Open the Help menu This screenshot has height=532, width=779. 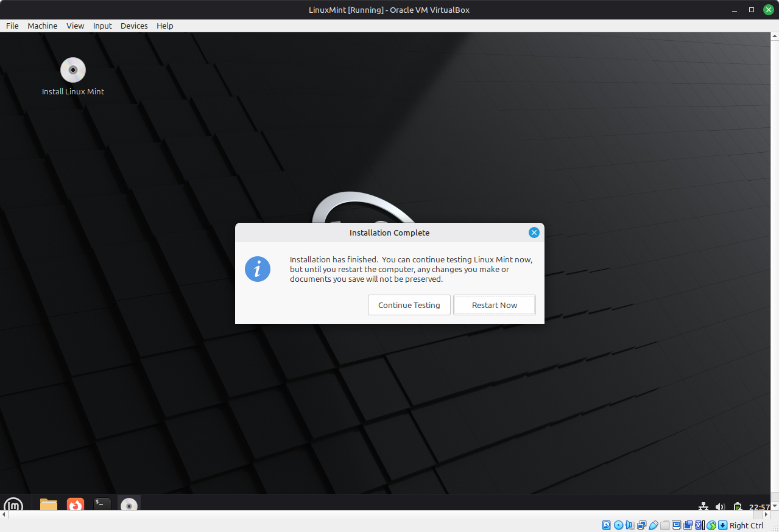click(x=165, y=26)
